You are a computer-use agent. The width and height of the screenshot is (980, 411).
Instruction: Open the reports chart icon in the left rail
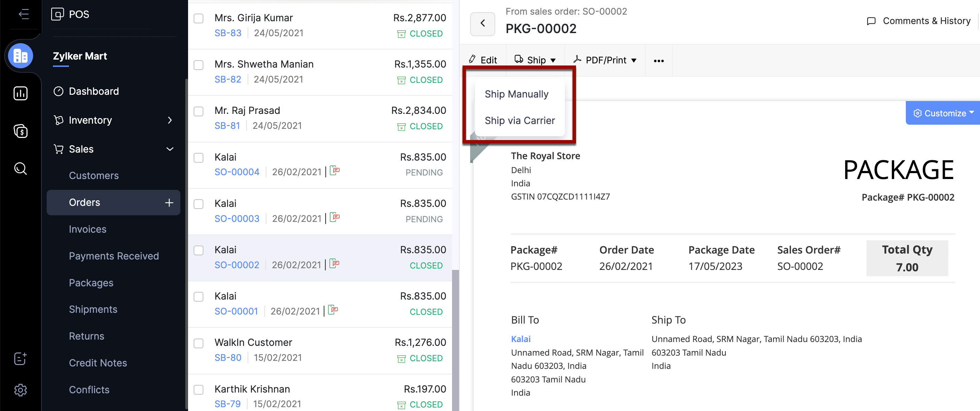pyautogui.click(x=21, y=93)
